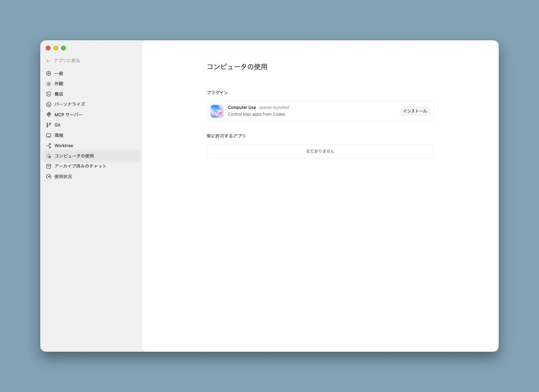Viewport: 539px width, 392px height.
Task: Click the gauge icon beside 使用状況
Action: [x=49, y=177]
